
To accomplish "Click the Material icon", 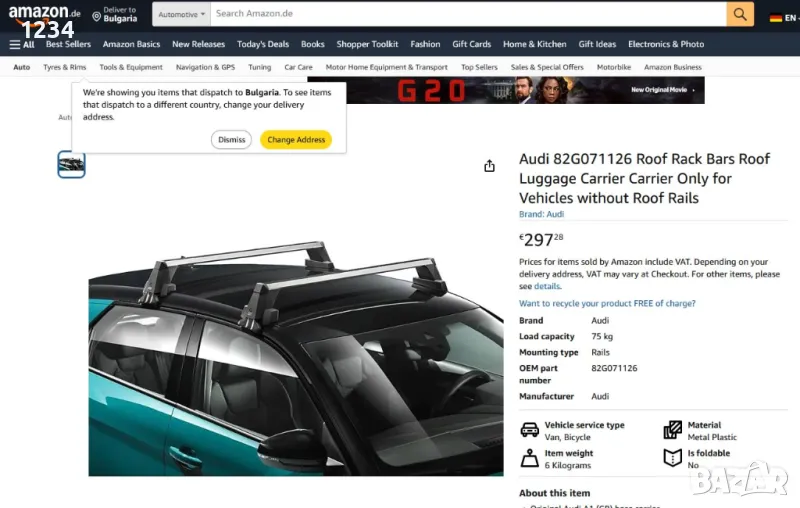I will [673, 430].
